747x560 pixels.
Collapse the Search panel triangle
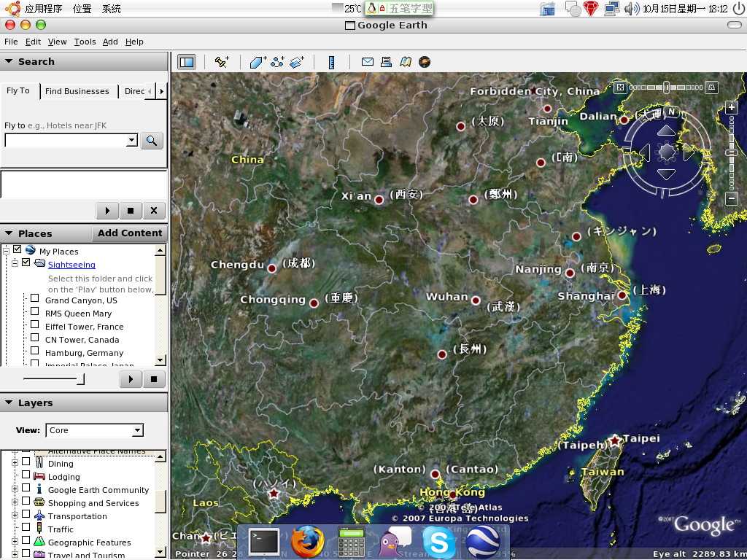tap(9, 61)
